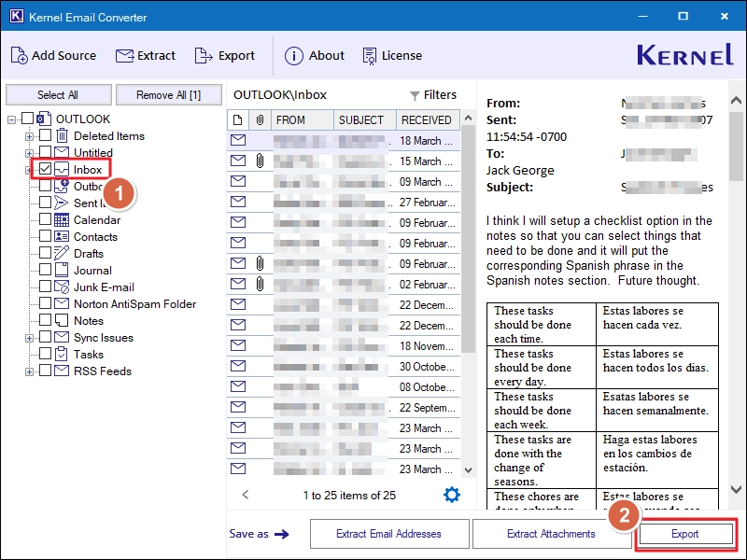Viewport: 747px width, 560px height.
Task: Click the Remove All [1] button
Action: [169, 95]
